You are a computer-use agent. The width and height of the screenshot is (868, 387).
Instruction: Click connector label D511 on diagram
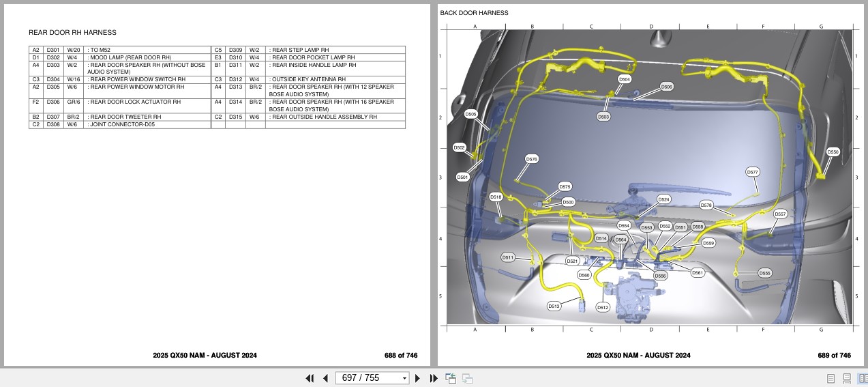(508, 257)
